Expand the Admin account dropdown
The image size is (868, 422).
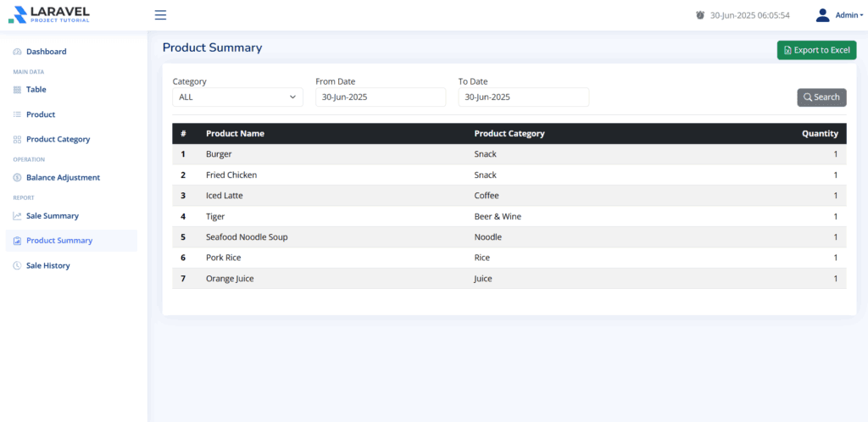[x=849, y=15]
